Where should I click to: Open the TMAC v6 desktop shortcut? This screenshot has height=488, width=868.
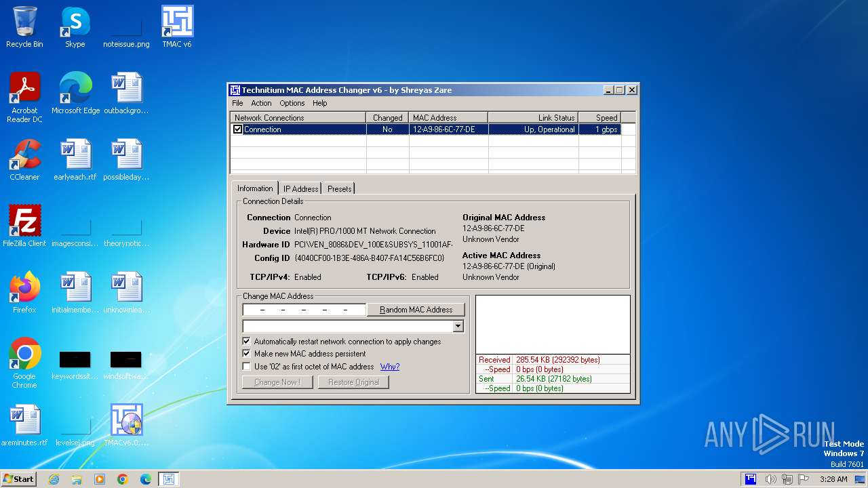177,27
